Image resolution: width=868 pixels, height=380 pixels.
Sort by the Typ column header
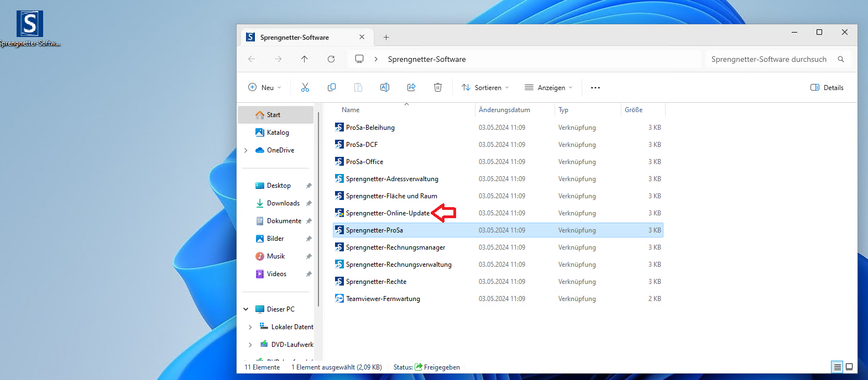pos(563,110)
